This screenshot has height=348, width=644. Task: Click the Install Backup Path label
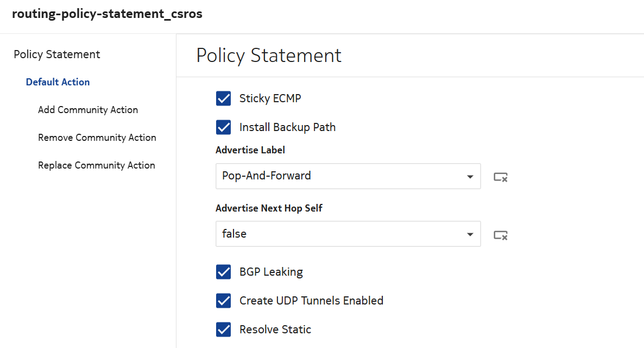(287, 127)
